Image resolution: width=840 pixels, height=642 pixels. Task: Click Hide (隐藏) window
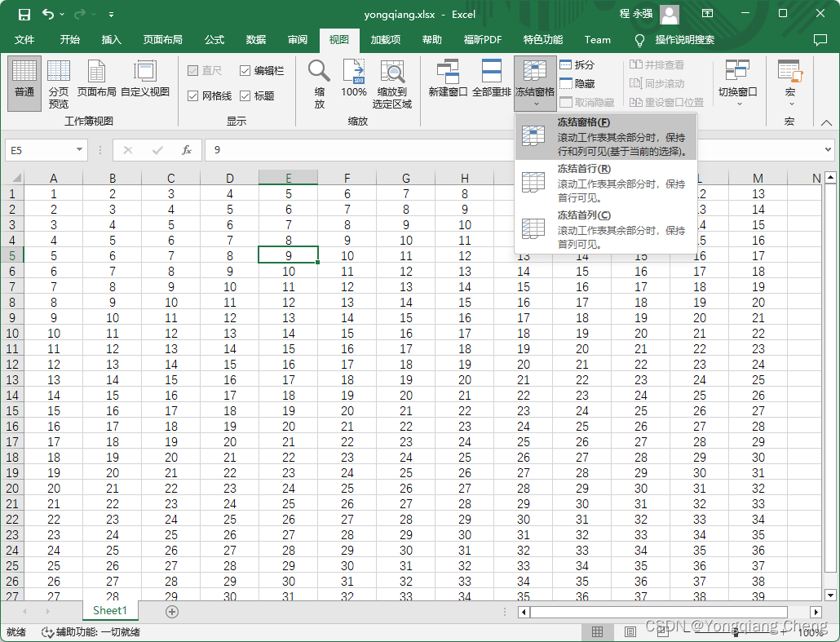[x=577, y=83]
